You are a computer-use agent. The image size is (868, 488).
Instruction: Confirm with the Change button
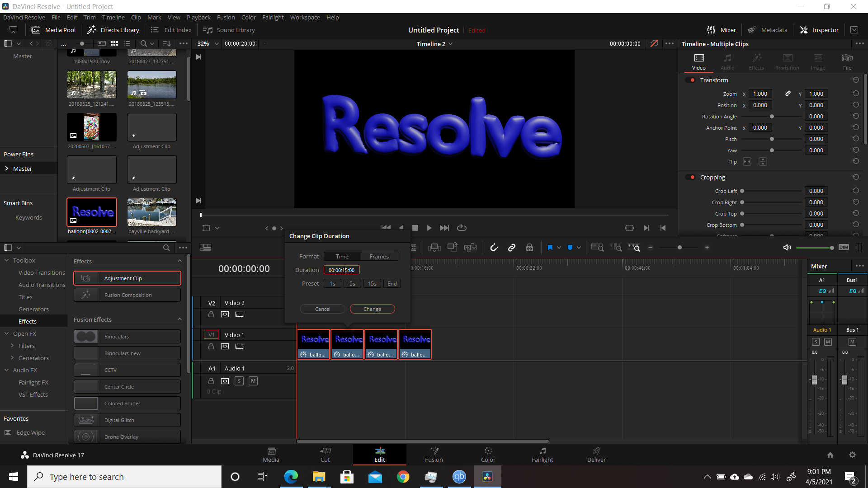click(x=373, y=309)
